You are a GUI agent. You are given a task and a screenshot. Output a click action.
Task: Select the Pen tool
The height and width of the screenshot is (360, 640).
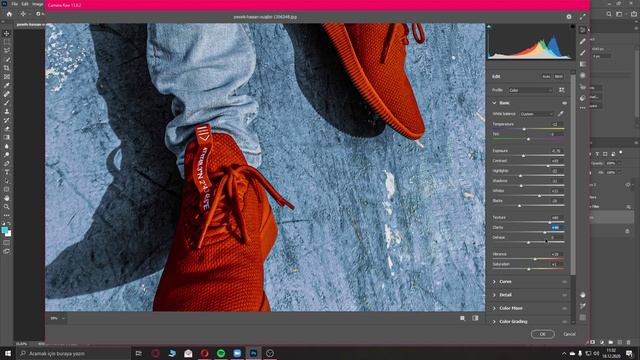pyautogui.click(x=7, y=163)
